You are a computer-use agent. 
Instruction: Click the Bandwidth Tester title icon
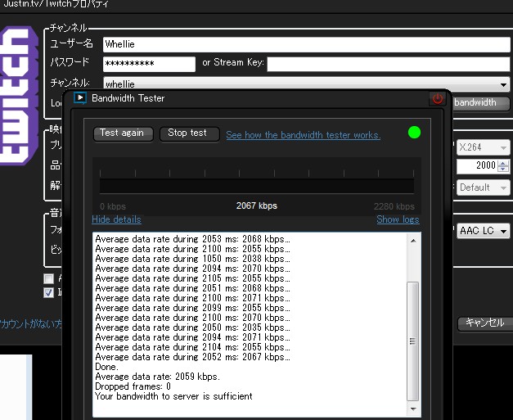pos(80,97)
